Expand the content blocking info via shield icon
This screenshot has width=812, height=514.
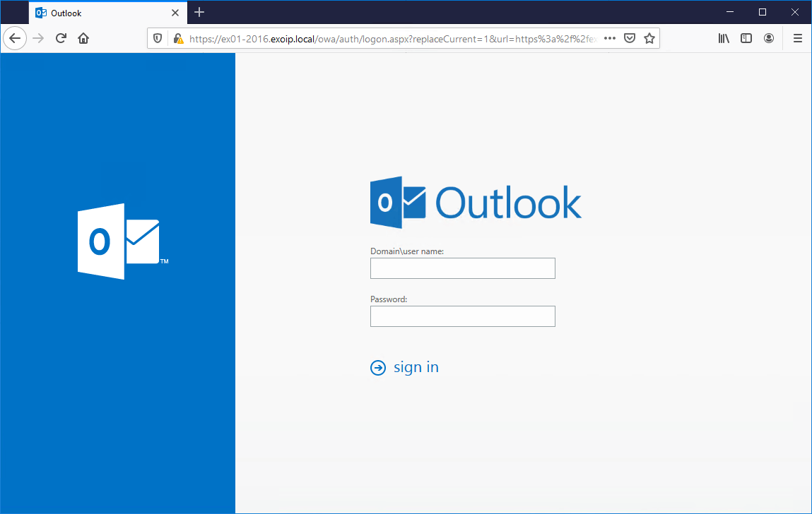click(157, 38)
